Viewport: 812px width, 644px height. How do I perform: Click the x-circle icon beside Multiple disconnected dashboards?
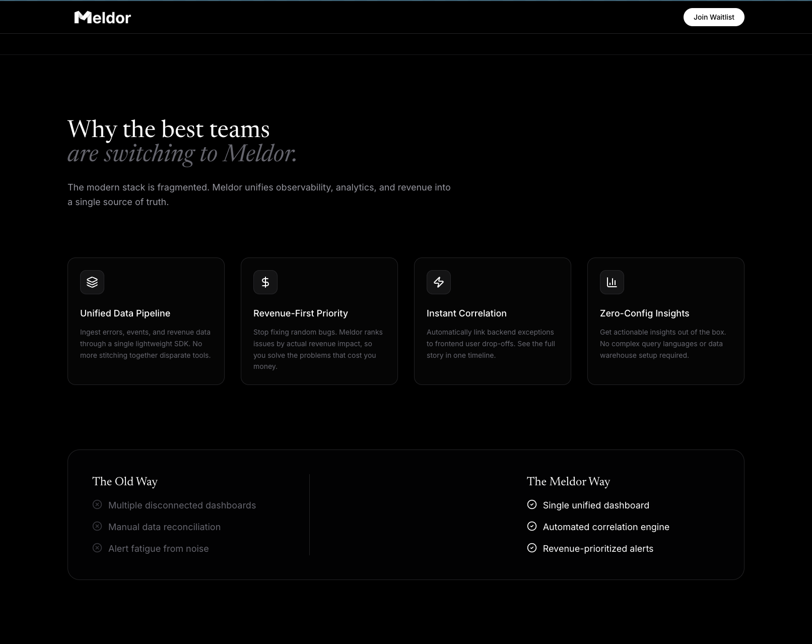(x=97, y=504)
